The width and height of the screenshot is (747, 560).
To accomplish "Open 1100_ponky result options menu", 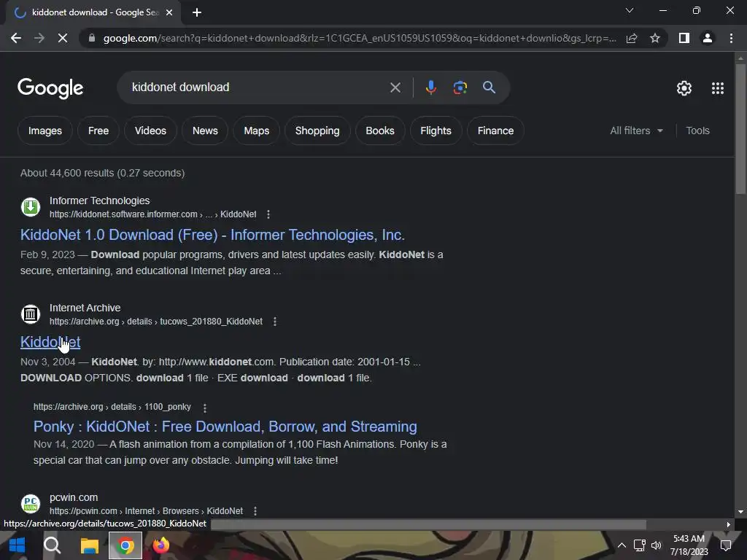I will pos(205,408).
